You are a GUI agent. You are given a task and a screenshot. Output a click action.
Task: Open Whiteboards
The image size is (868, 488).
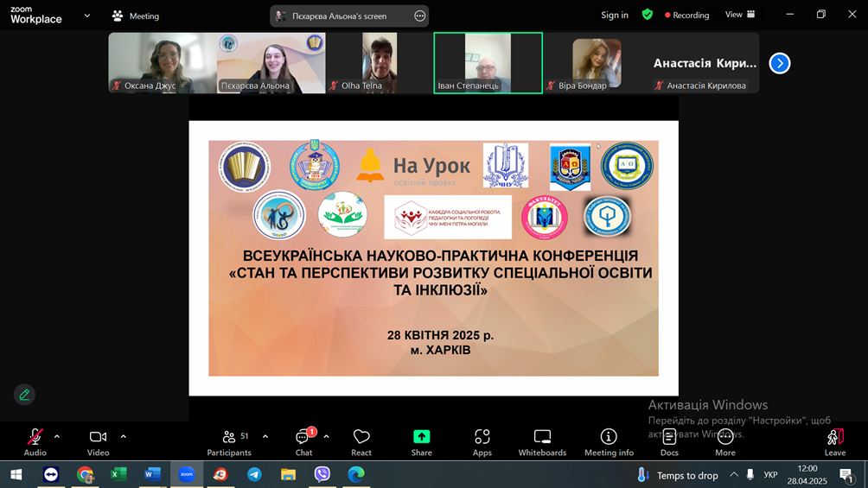pyautogui.click(x=543, y=442)
